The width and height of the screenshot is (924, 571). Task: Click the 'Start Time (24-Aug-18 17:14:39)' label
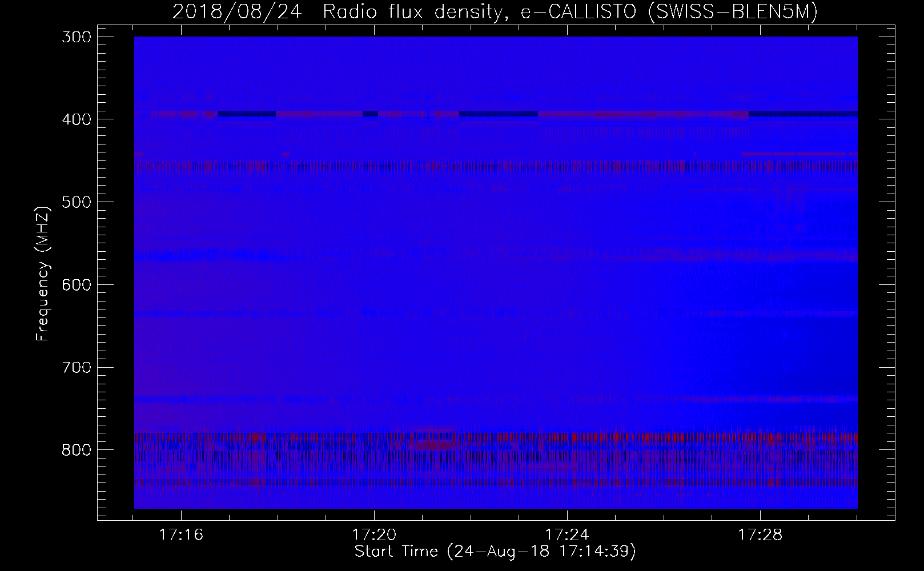(x=495, y=552)
